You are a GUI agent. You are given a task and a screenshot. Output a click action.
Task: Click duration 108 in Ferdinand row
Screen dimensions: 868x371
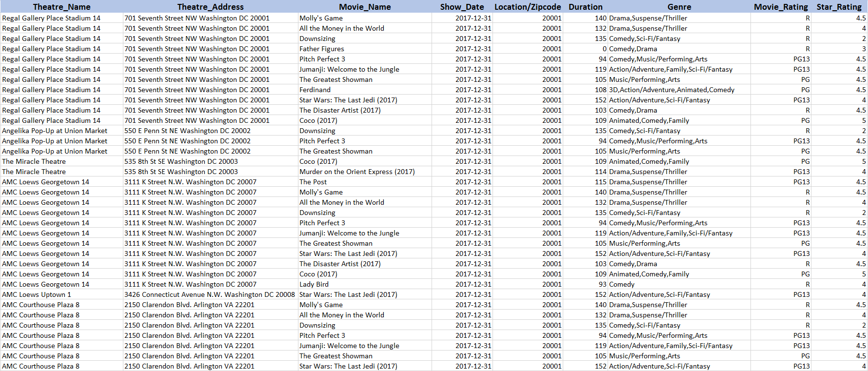585,90
